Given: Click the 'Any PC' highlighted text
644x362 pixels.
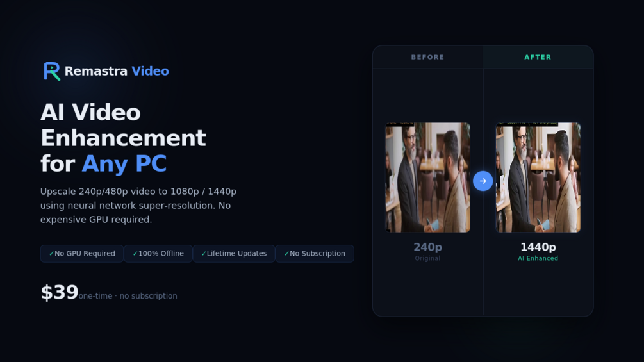Looking at the screenshot, I should [x=124, y=163].
